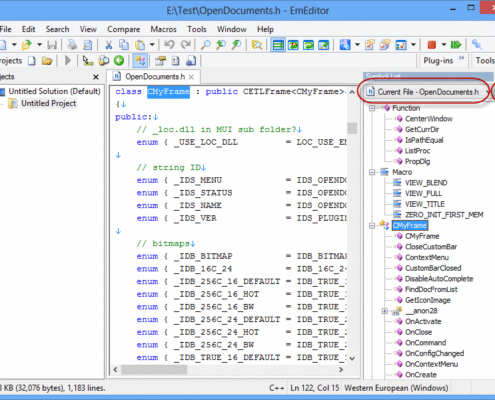The image size is (495, 400).
Task: Click Western European (Windows) encoding in status bar
Action: pos(396,388)
